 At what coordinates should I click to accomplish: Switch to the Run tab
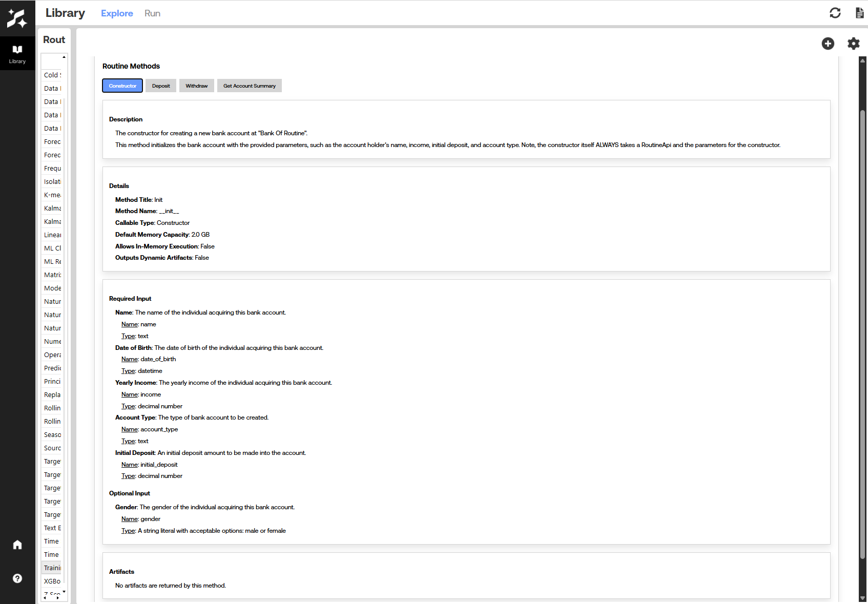tap(152, 13)
